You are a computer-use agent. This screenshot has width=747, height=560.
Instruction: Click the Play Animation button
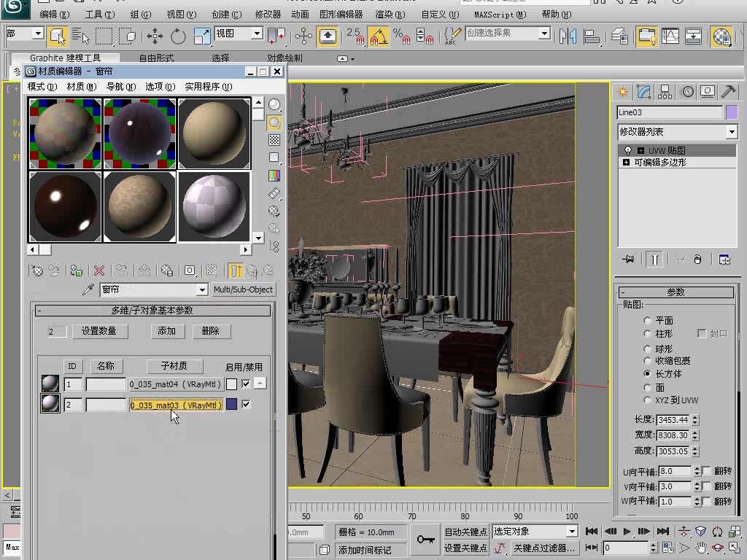point(627,531)
